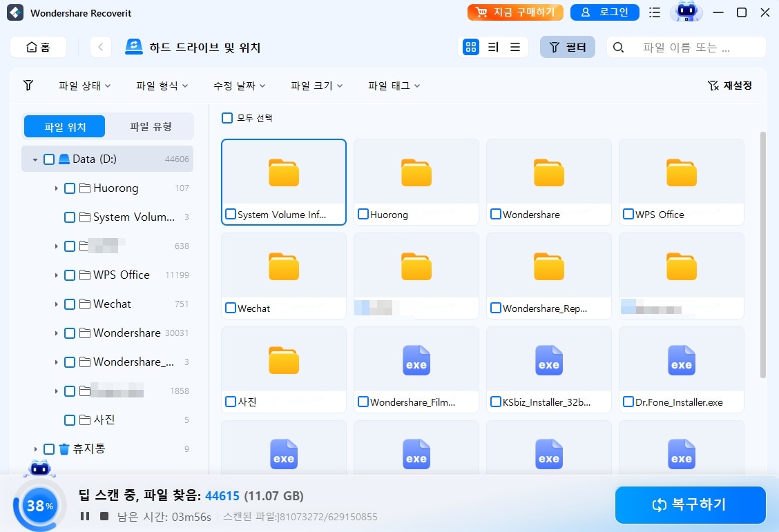
Task: Open the 파일 형식 filter dropdown
Action: point(162,86)
